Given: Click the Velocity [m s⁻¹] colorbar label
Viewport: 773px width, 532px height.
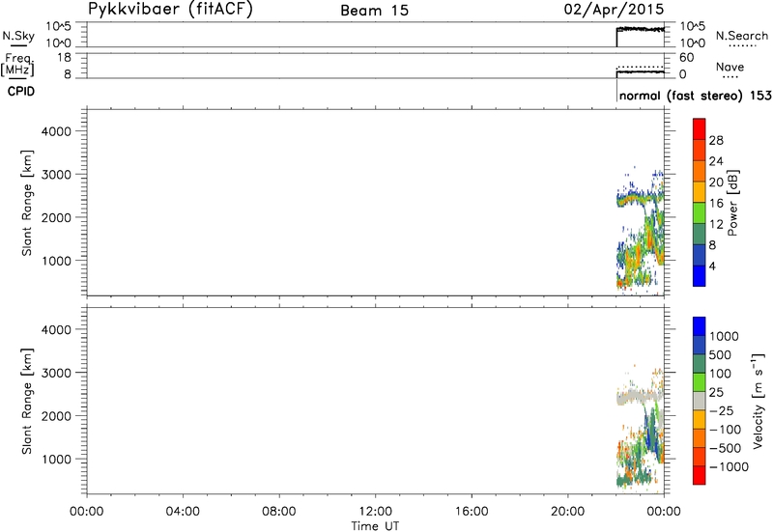Looking at the screenshot, I should (759, 401).
